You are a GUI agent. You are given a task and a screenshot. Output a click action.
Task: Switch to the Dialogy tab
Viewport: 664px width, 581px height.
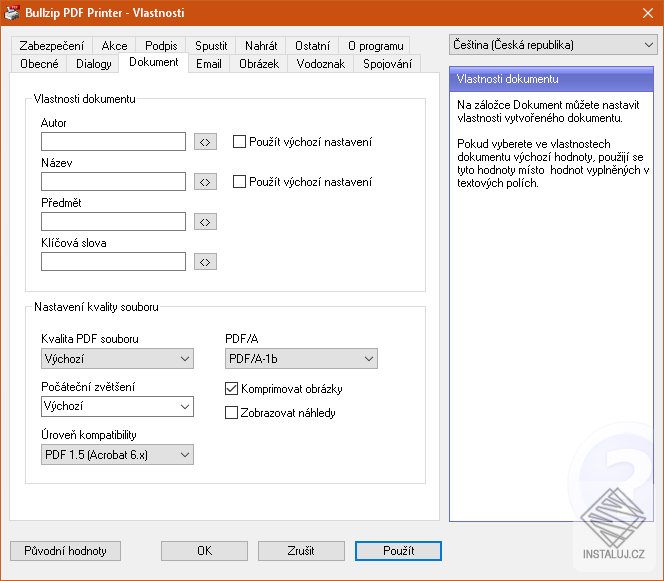pyautogui.click(x=94, y=64)
